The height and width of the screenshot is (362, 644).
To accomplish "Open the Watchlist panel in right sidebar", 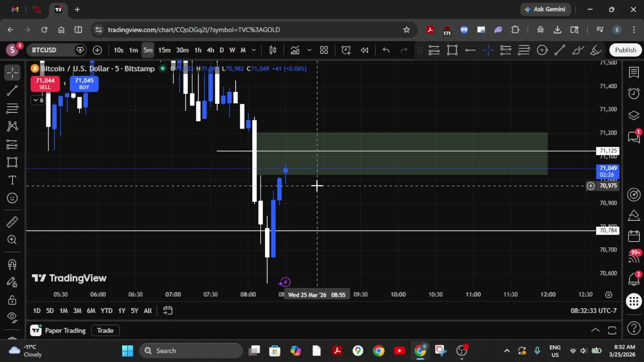I will 634,73.
